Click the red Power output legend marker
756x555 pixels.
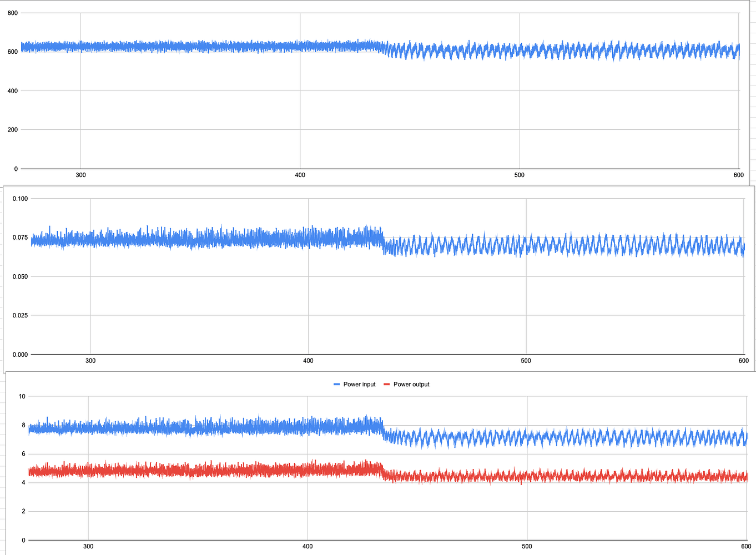pyautogui.click(x=387, y=384)
